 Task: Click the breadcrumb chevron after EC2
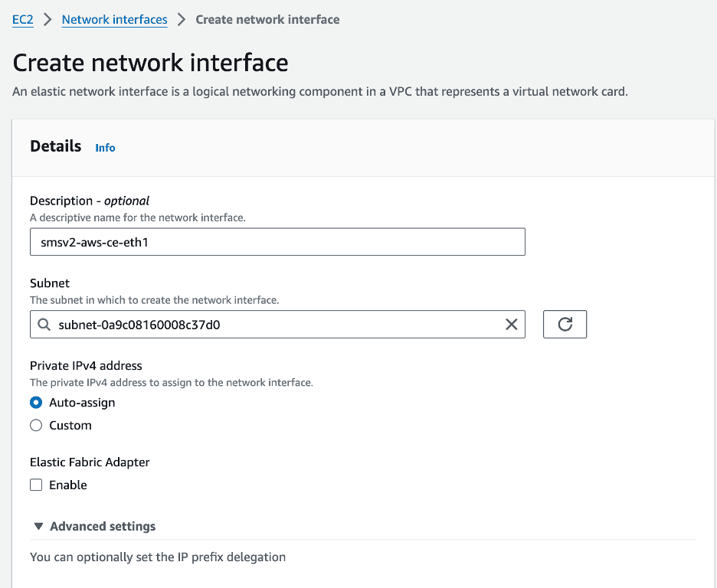(47, 20)
